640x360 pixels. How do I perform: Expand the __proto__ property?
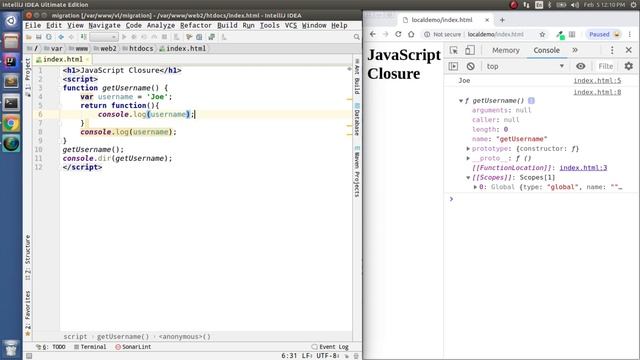[468, 158]
